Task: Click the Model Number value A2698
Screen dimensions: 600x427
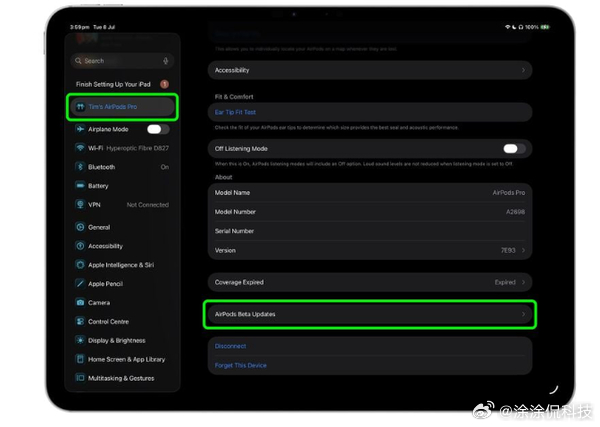Action: [515, 212]
